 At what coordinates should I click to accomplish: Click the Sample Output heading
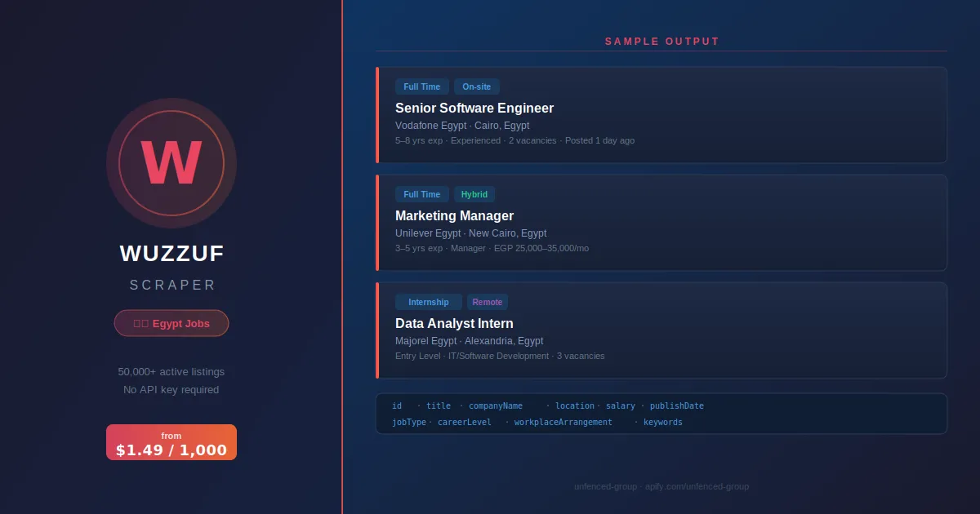(x=661, y=42)
